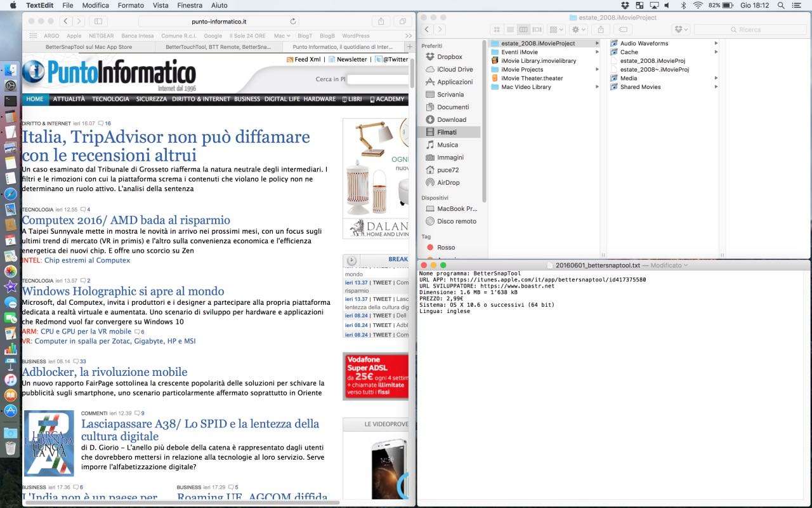Switch Finder to list view
Image resolution: width=812 pixels, height=508 pixels.
click(x=510, y=30)
